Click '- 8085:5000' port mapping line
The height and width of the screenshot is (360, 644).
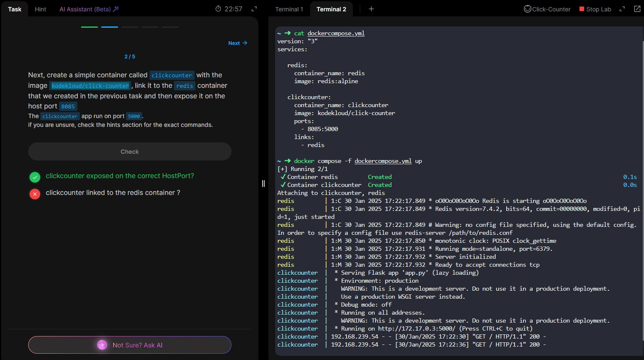[319, 129]
